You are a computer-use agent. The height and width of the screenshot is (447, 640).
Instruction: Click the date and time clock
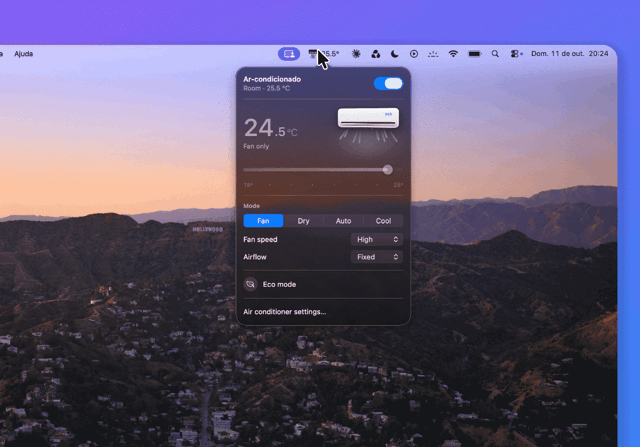[x=570, y=53]
